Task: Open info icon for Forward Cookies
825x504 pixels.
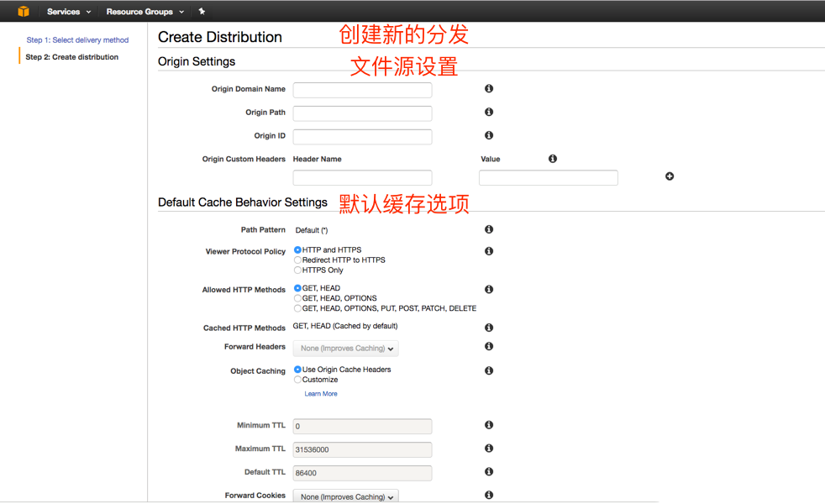Action: click(x=489, y=495)
